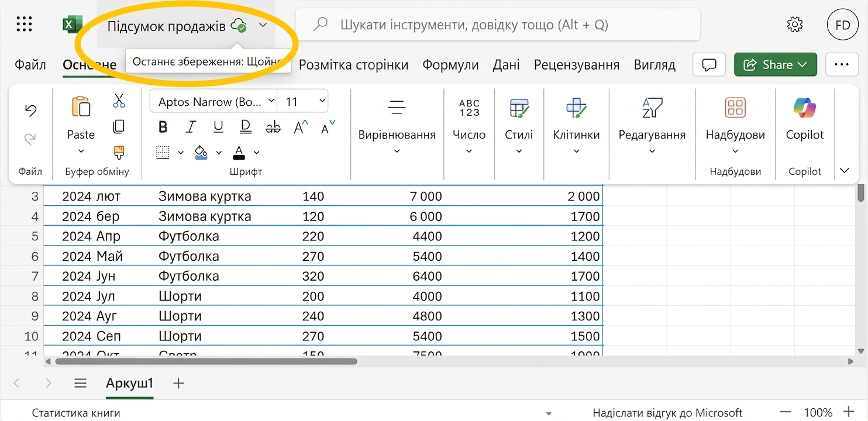Open the Файл tab
Screen dimensions: 868x421
pos(30,65)
